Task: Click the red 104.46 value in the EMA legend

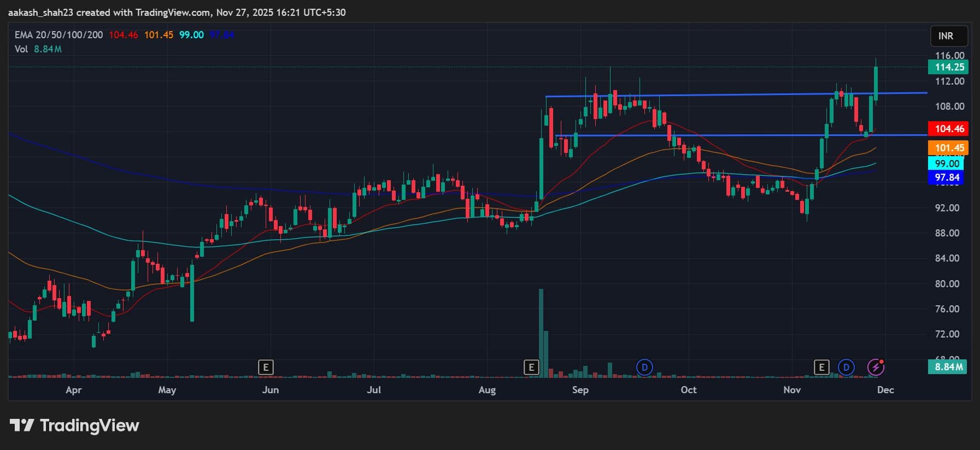Action: [x=123, y=35]
